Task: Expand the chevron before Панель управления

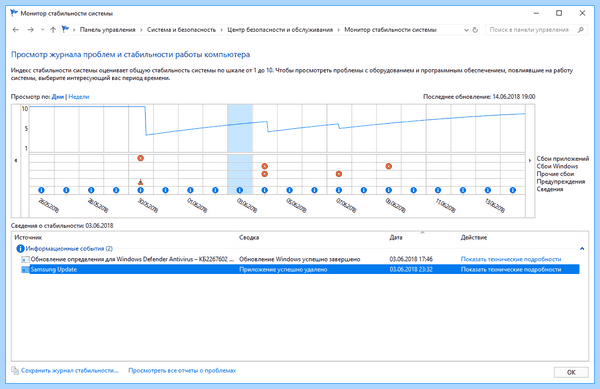Action: (x=74, y=30)
